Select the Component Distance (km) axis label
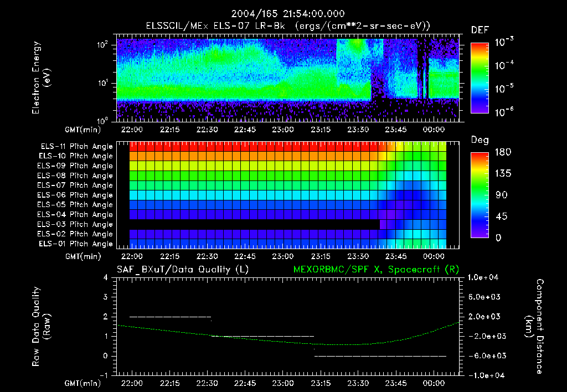 point(534,327)
